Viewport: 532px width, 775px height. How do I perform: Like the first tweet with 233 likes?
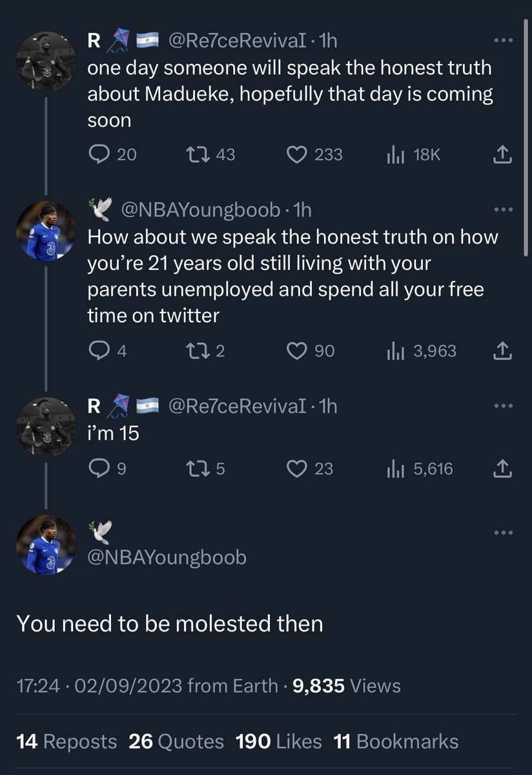click(314, 155)
